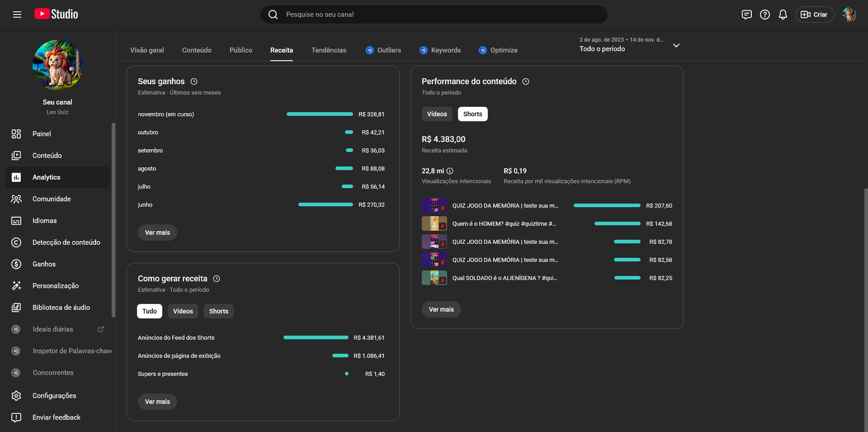Image resolution: width=868 pixels, height=432 pixels.
Task: Open the account avatar menu
Action: tap(848, 15)
